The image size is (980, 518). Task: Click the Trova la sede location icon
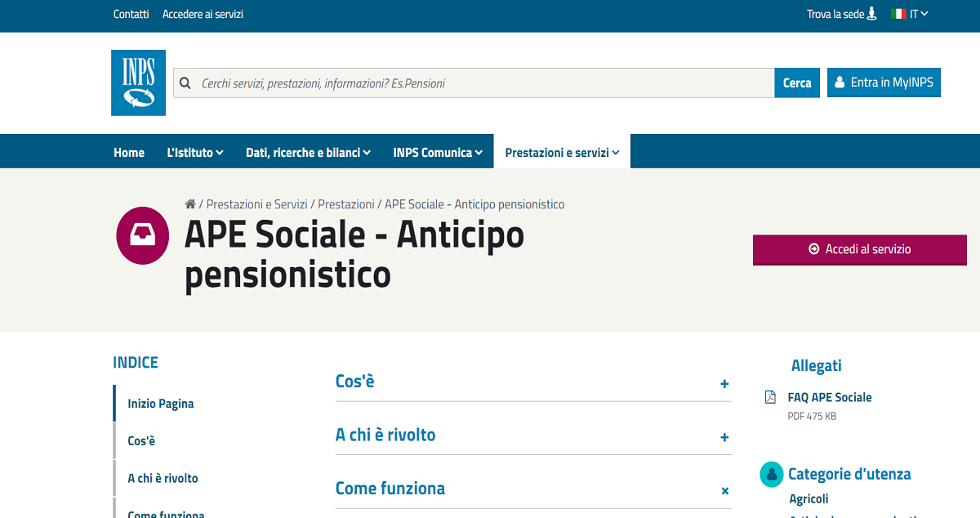coord(872,13)
